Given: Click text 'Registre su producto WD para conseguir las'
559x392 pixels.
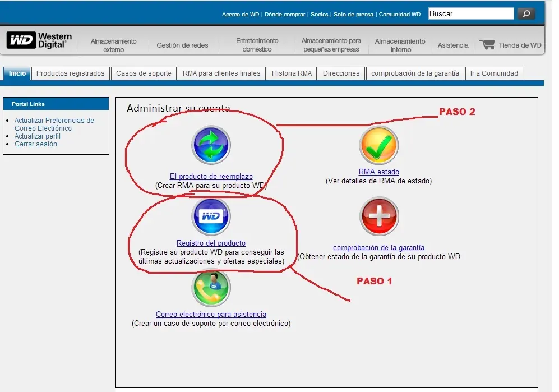Looking at the screenshot, I should (x=212, y=252).
